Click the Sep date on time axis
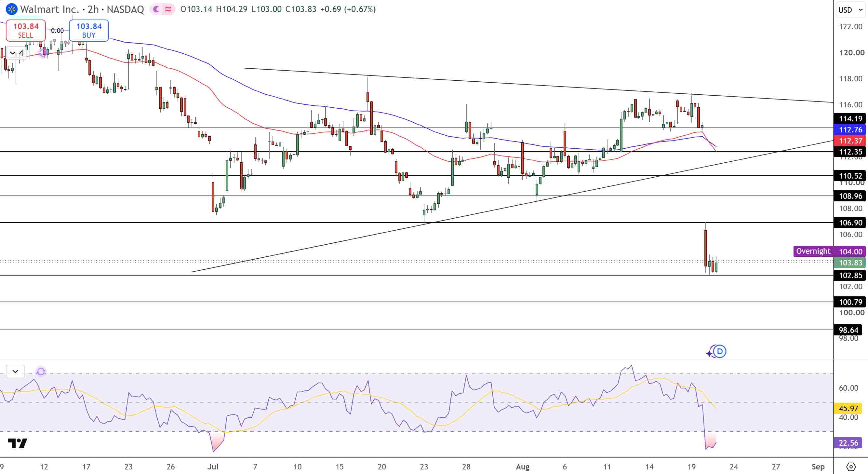Screen dimensions: 868x474 818,467
